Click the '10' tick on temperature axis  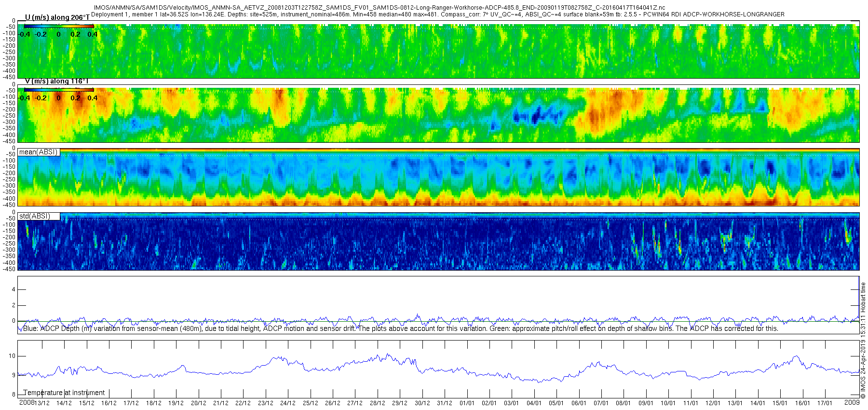12,356
